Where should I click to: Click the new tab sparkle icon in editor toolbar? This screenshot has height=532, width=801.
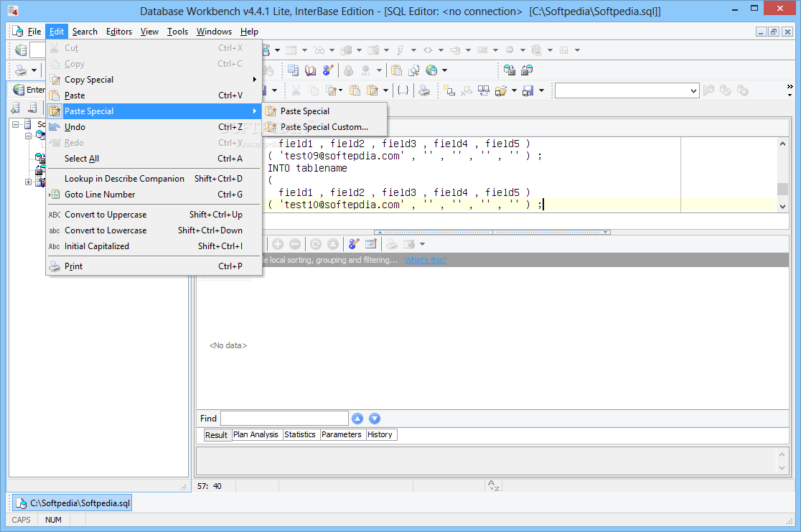[449, 90]
